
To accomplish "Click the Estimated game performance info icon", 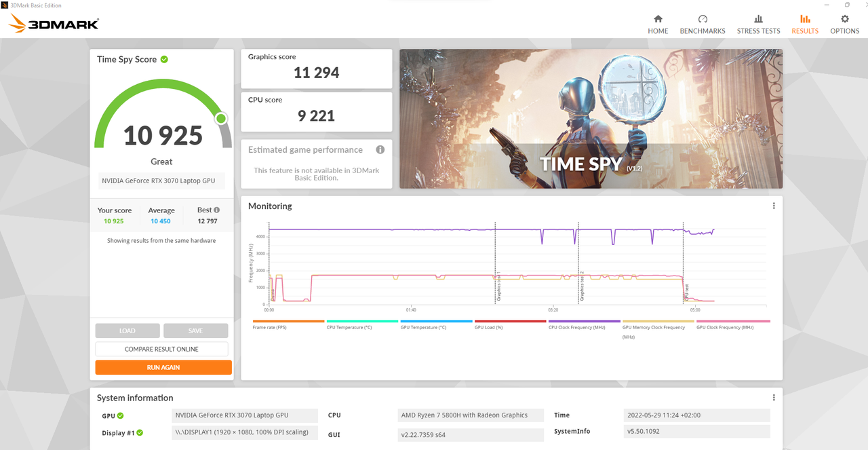I will click(x=380, y=149).
